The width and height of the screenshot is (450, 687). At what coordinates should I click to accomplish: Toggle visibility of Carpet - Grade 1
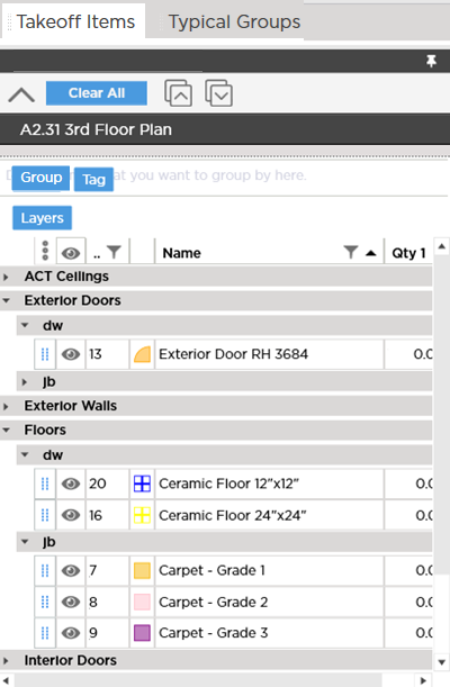pyautogui.click(x=71, y=570)
